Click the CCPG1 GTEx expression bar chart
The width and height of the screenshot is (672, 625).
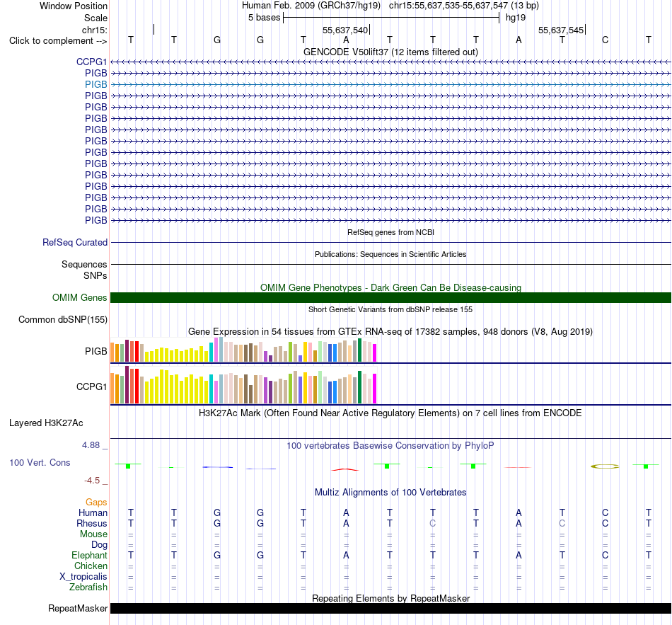(243, 385)
